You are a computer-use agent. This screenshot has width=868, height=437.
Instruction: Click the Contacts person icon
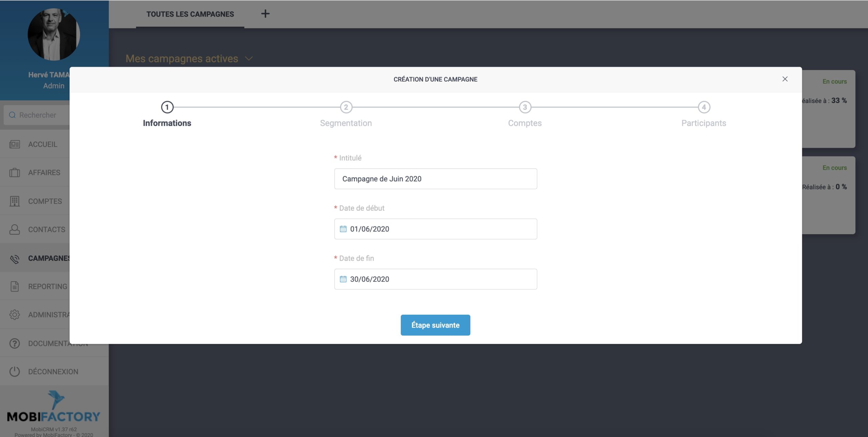[15, 230]
